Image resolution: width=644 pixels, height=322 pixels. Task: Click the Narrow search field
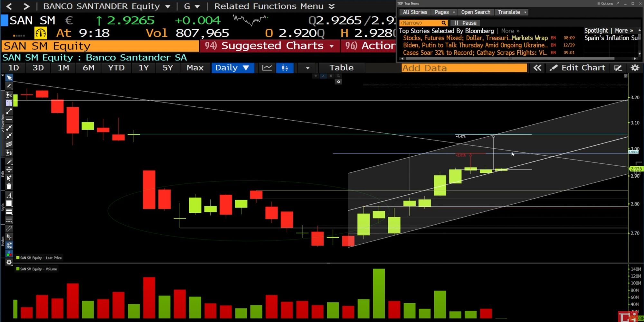pos(420,23)
